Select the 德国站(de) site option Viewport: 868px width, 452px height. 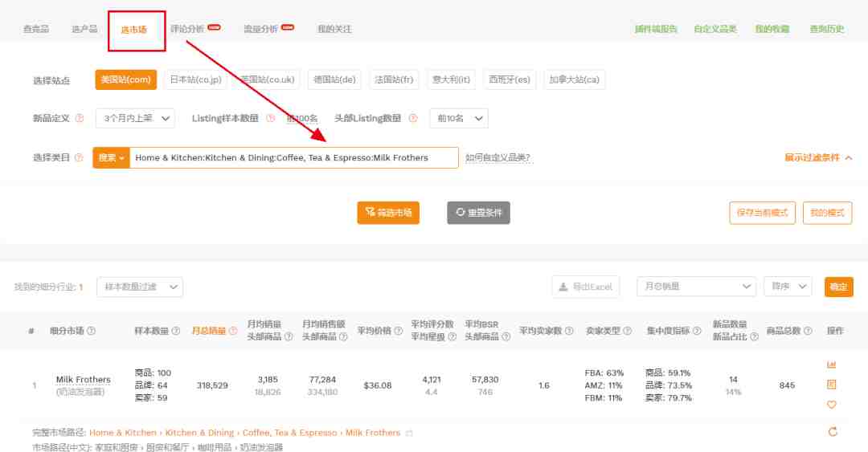(334, 79)
